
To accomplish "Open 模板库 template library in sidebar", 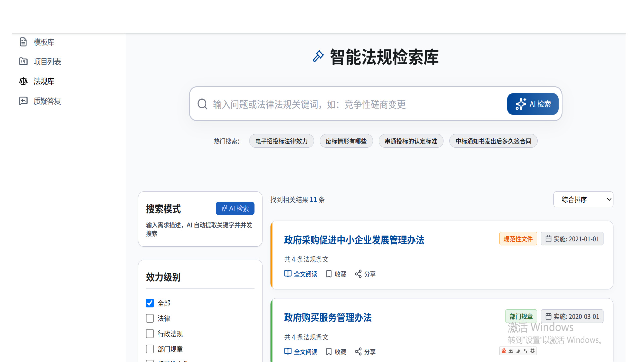I will pyautogui.click(x=44, y=42).
